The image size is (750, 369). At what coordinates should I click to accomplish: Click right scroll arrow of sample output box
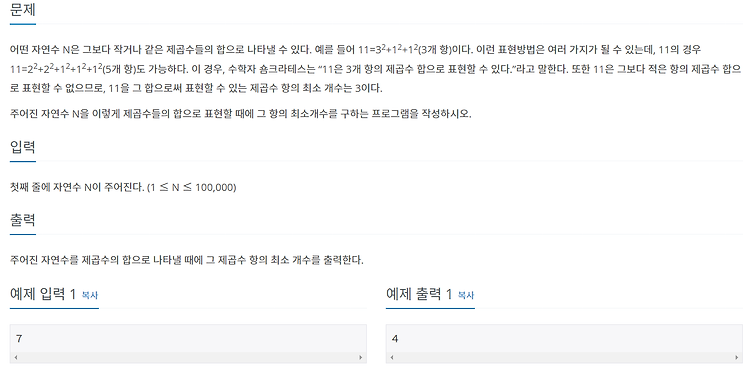pyautogui.click(x=737, y=358)
